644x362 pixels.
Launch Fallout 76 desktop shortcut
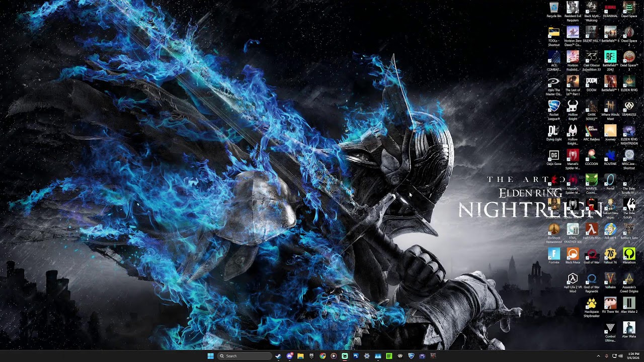point(610,256)
